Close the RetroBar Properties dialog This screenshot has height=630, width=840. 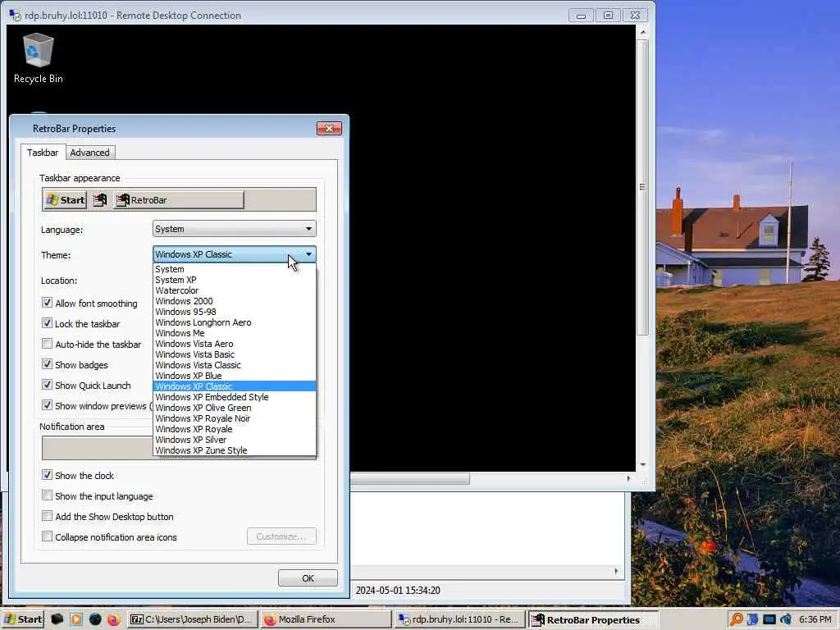pyautogui.click(x=329, y=129)
